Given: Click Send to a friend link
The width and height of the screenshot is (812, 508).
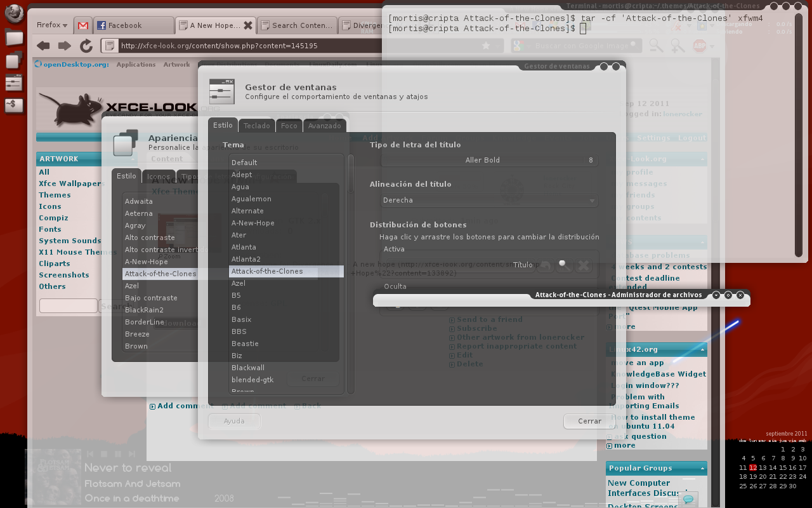Looking at the screenshot, I should pyautogui.click(x=490, y=319).
